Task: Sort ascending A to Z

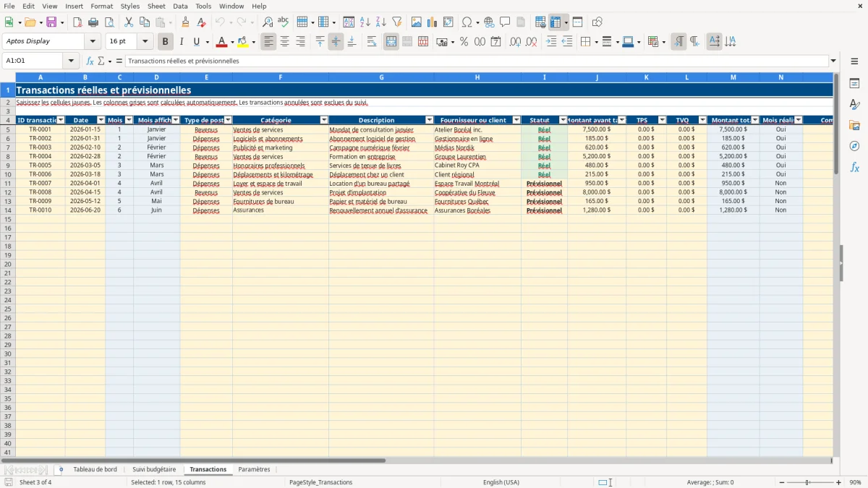Action: tap(365, 22)
